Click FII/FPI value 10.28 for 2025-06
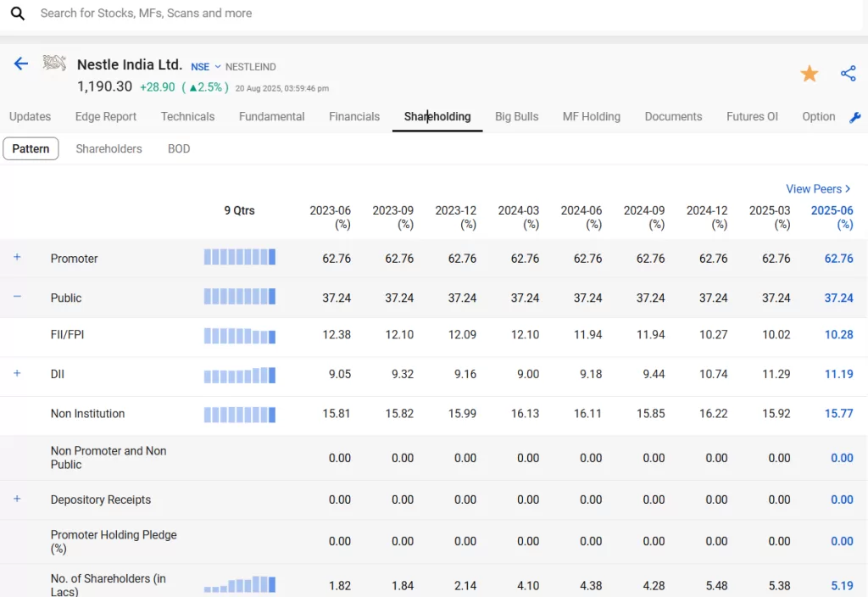 [x=838, y=334]
